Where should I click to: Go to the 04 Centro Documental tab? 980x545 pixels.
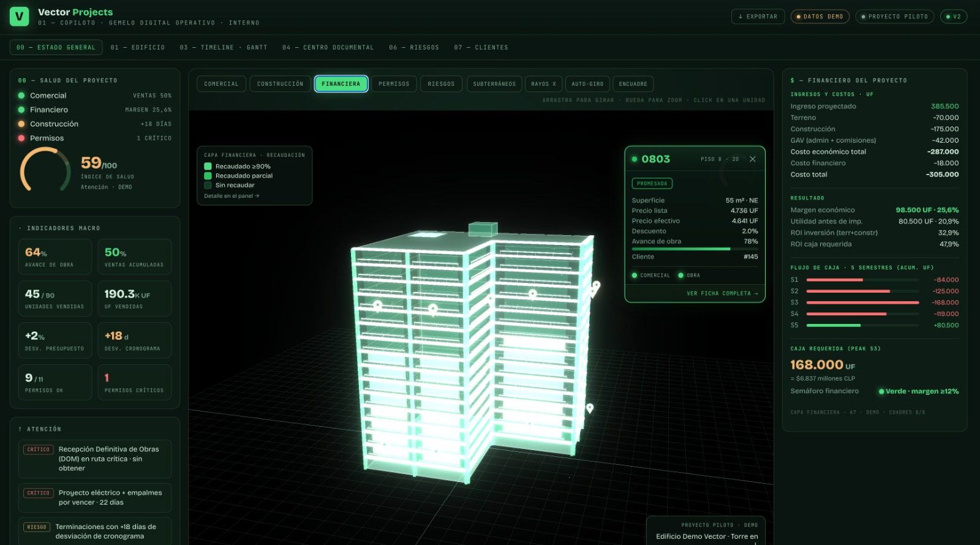click(x=328, y=47)
